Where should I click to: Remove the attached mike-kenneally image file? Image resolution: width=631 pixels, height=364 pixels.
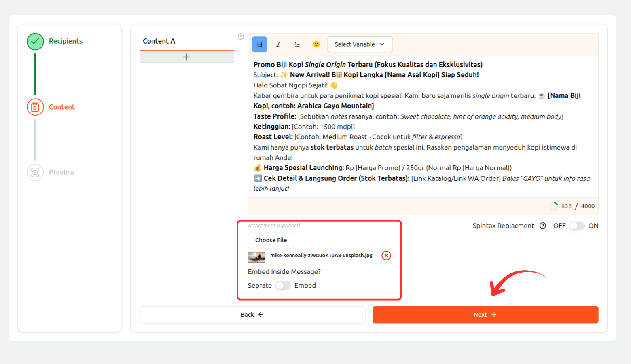click(386, 256)
